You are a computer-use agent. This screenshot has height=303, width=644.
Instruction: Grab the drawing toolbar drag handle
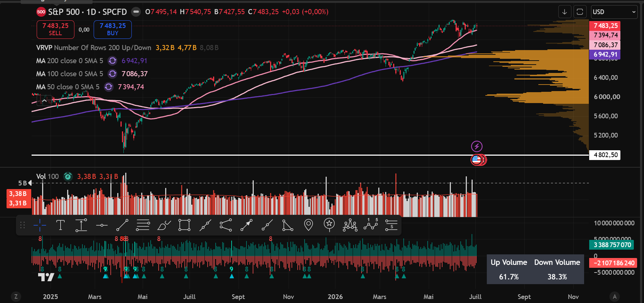pos(23,225)
